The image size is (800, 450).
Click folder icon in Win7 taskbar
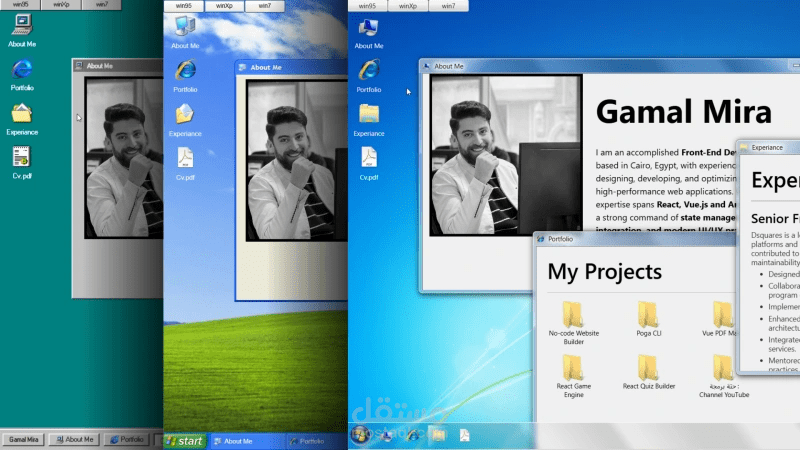click(438, 435)
